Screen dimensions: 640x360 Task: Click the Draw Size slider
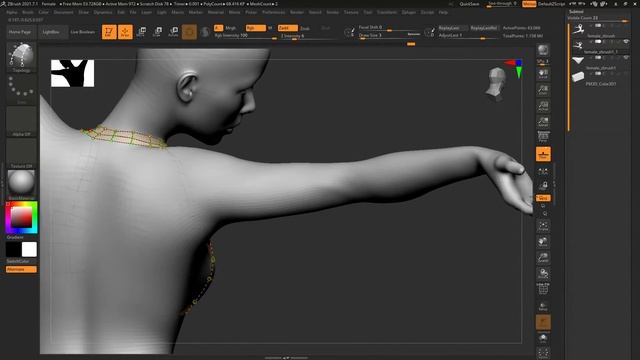[x=388, y=36]
